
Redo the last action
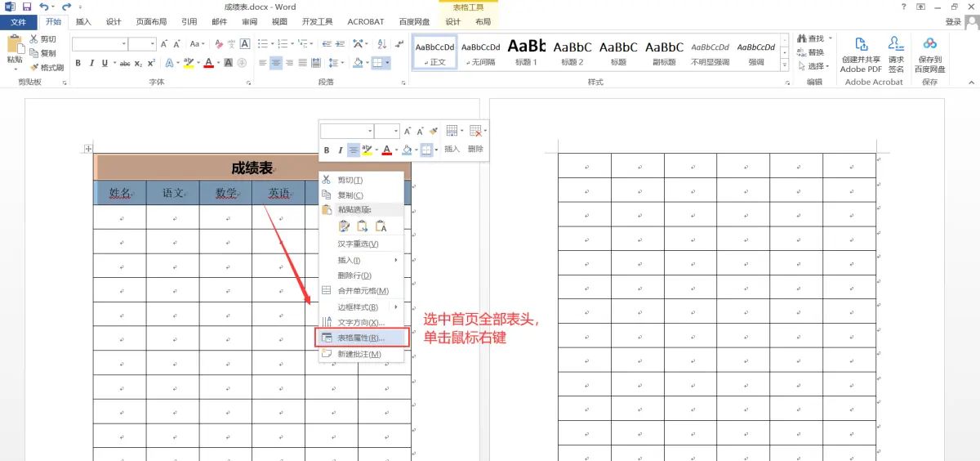66,7
